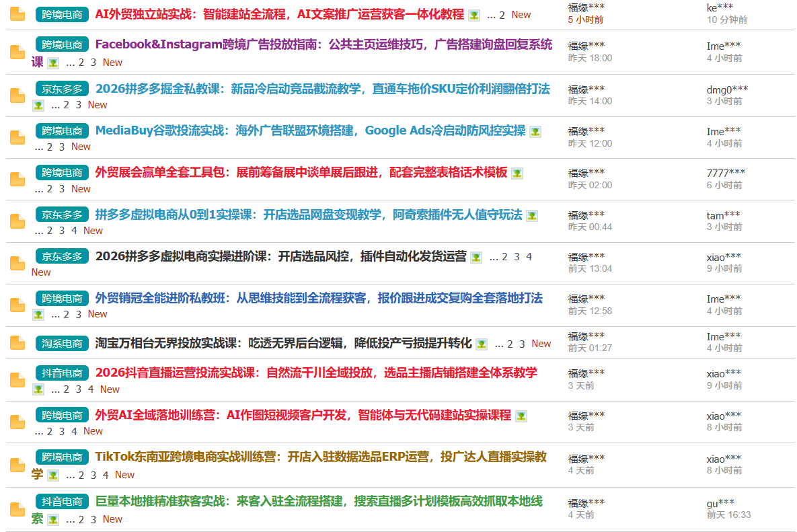Click last reply time 10 分钟前
Viewport: 797px width, 532px height.
[727, 20]
